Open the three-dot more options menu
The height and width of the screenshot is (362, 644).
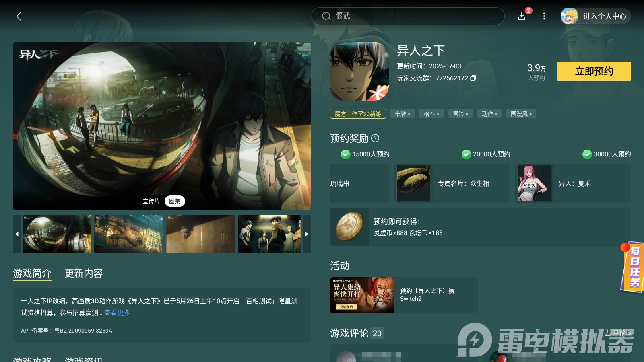pos(544,16)
